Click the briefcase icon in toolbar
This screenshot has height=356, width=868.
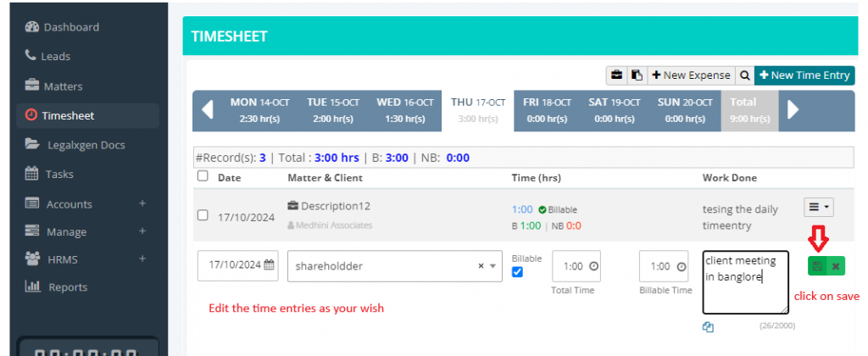(616, 75)
